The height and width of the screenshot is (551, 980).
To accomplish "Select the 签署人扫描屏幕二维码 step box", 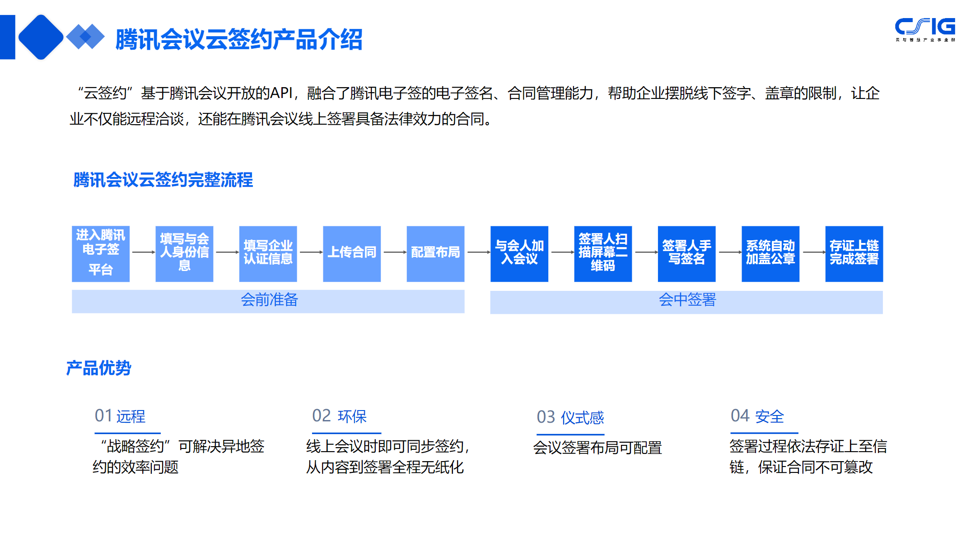I will pos(603,254).
